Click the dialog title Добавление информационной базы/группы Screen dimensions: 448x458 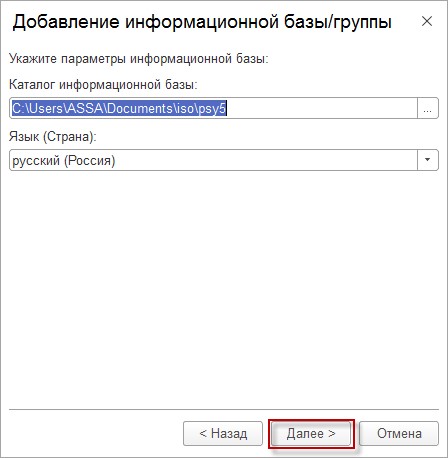point(202,23)
